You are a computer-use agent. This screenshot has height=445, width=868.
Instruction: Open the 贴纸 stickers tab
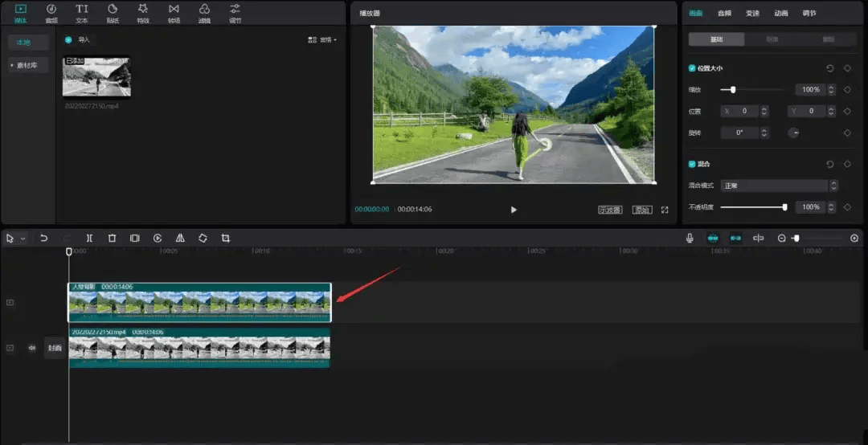(113, 14)
